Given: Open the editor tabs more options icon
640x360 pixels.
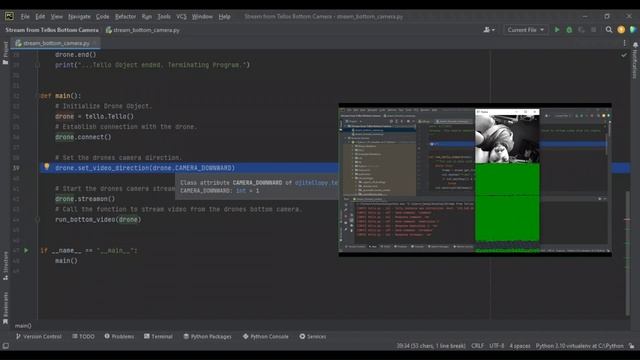Looking at the screenshot, I should tap(624, 43).
